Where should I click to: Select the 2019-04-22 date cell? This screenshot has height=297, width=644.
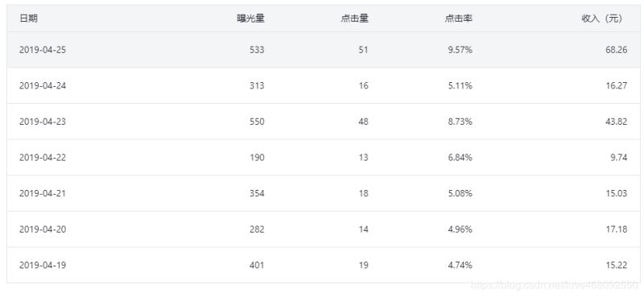[x=43, y=158]
